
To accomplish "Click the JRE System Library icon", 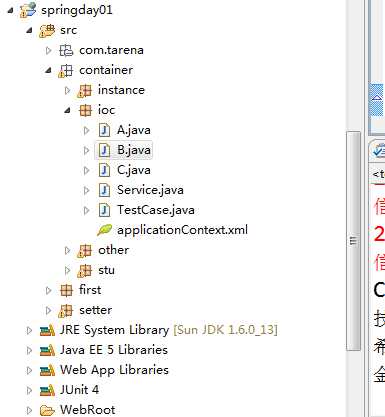I will click(x=47, y=330).
